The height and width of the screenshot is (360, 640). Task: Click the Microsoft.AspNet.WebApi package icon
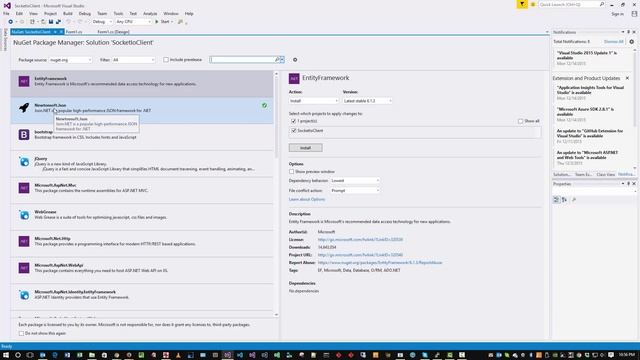pyautogui.click(x=24, y=268)
